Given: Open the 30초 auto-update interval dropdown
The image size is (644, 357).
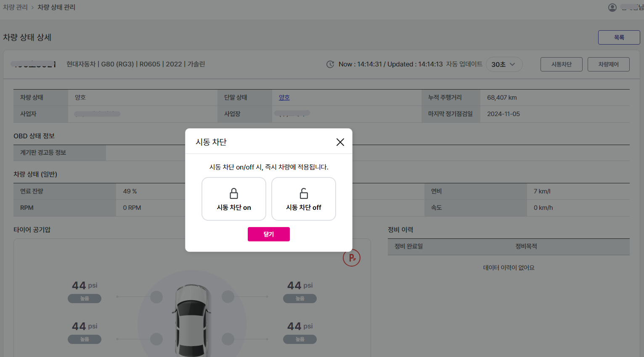Looking at the screenshot, I should click(504, 64).
